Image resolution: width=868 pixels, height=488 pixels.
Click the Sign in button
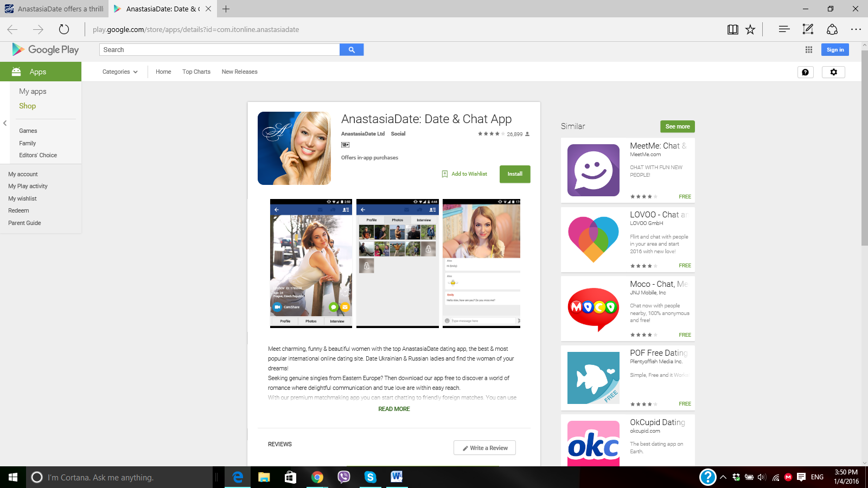tap(835, 50)
